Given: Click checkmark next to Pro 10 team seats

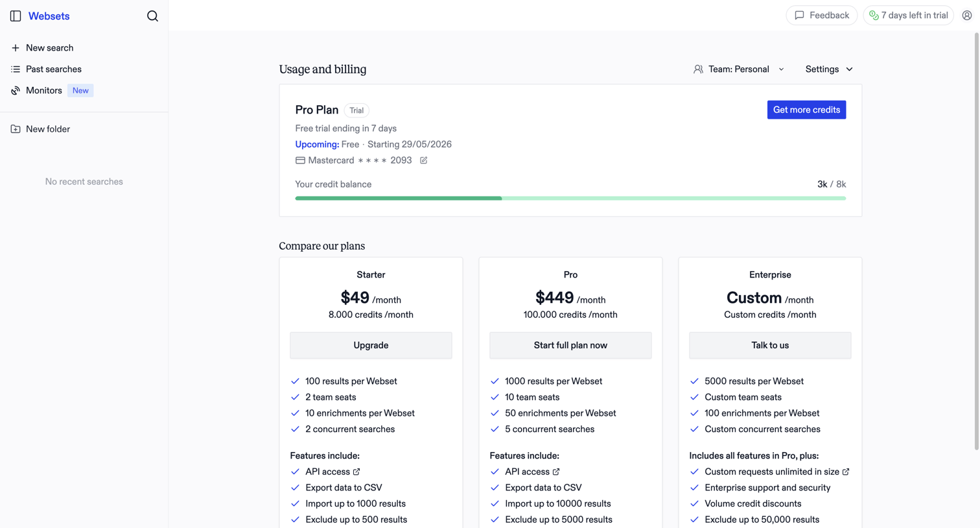Looking at the screenshot, I should pyautogui.click(x=495, y=397).
